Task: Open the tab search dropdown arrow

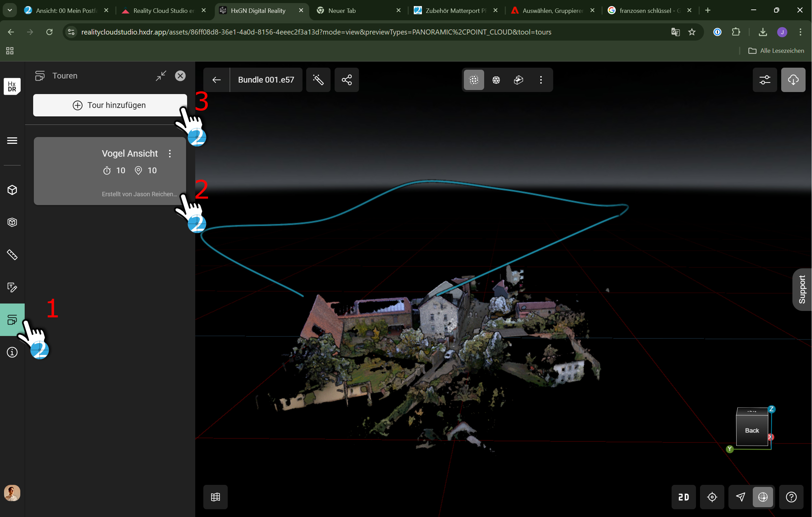Action: pos(10,10)
